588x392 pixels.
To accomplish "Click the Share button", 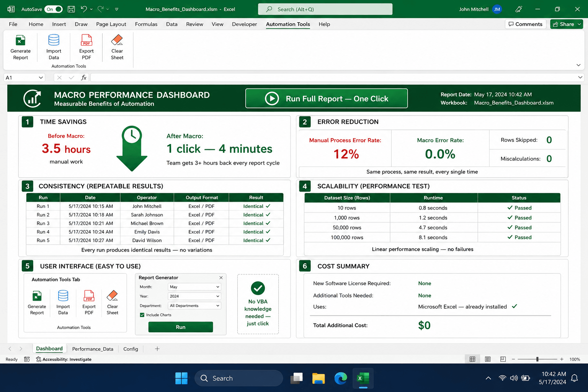I will point(563,24).
